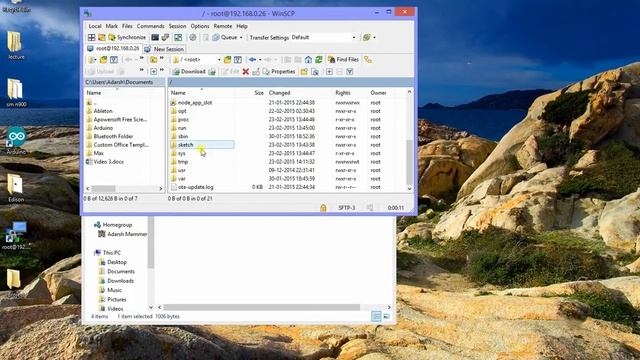The image size is (640, 360).
Task: Open the Local menu
Action: pos(95,26)
